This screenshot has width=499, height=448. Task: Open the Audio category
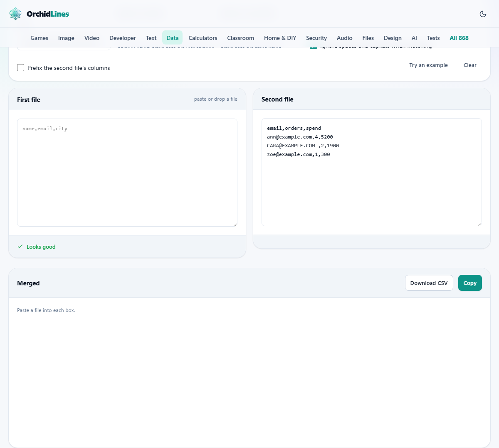345,38
